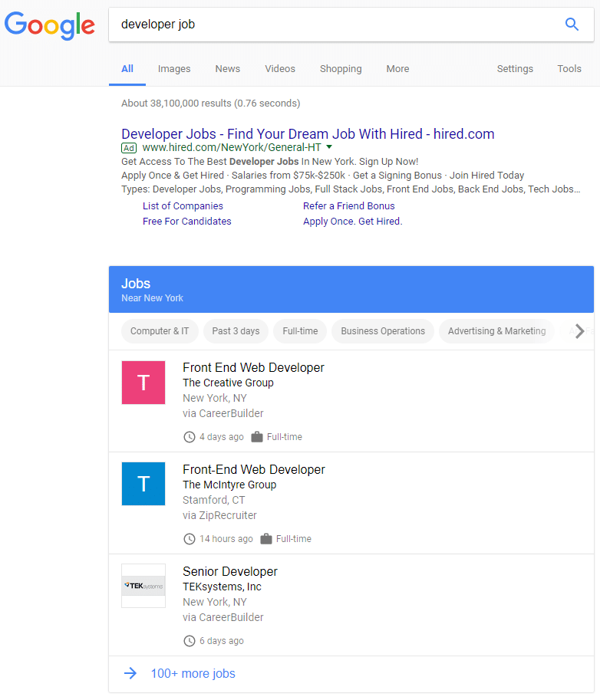The height and width of the screenshot is (700, 600).
Task: Click the blue search magnifier icon
Action: coord(572,24)
